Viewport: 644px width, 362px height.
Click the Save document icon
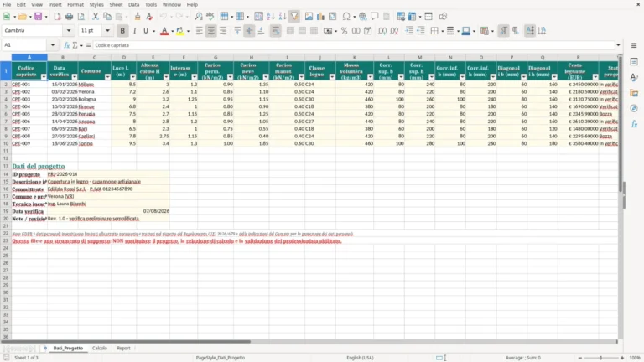click(x=38, y=17)
